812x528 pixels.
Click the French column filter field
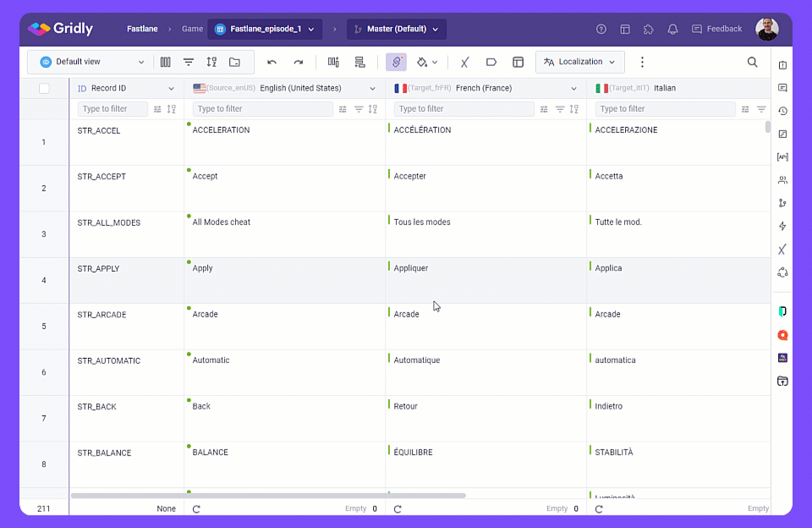pos(464,109)
